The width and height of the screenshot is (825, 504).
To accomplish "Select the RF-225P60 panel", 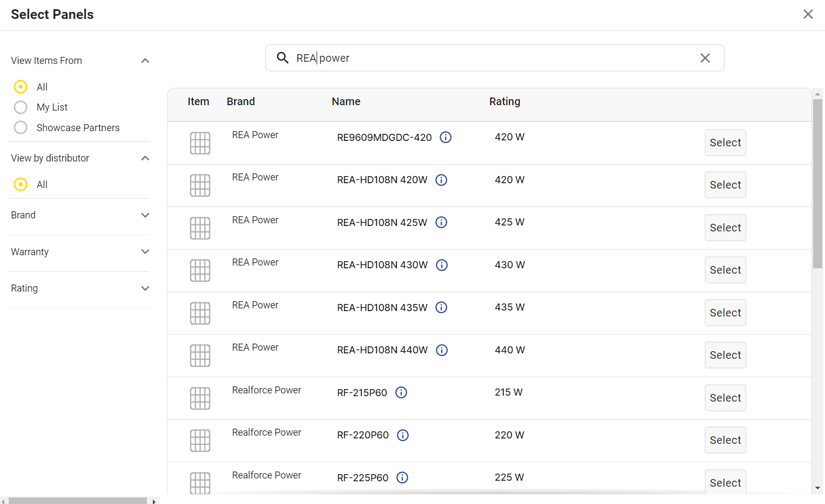I will coord(725,482).
